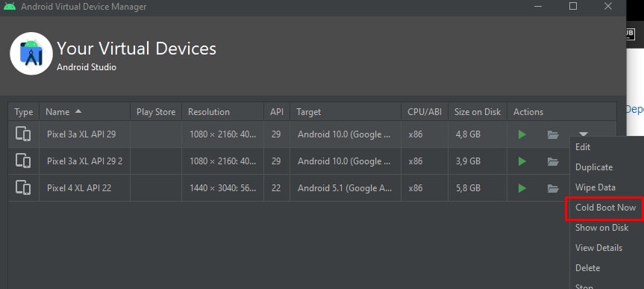Click the device type icon for Pixel 4 XL

pyautogui.click(x=23, y=188)
